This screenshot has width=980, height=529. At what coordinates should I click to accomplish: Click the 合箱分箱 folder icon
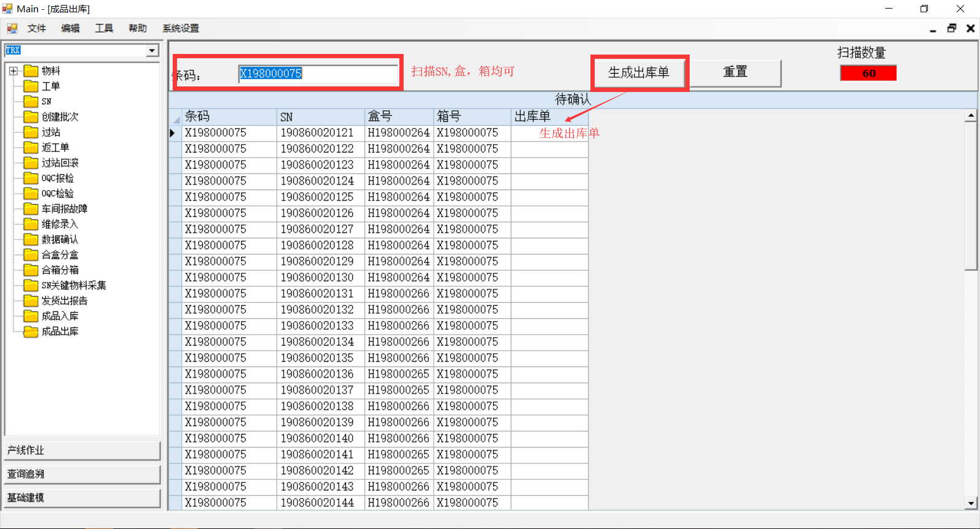pyautogui.click(x=31, y=270)
